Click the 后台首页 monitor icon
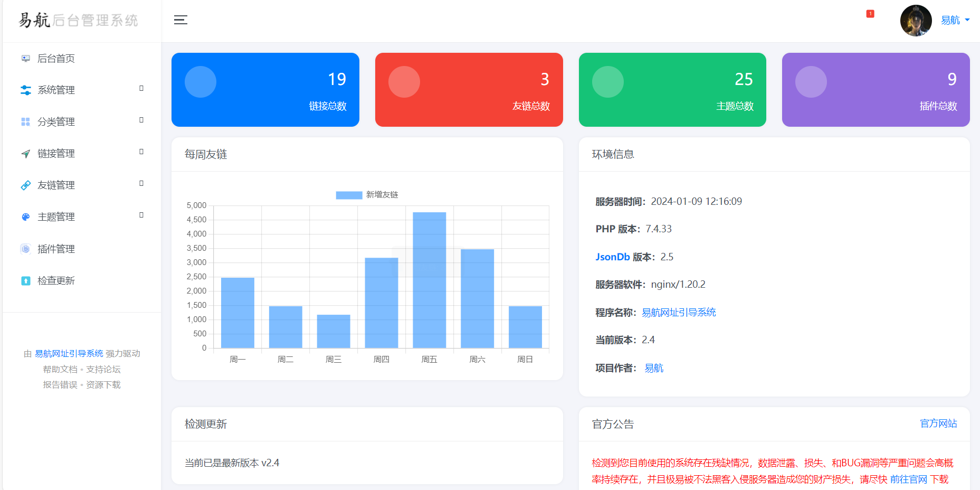 (x=25, y=59)
